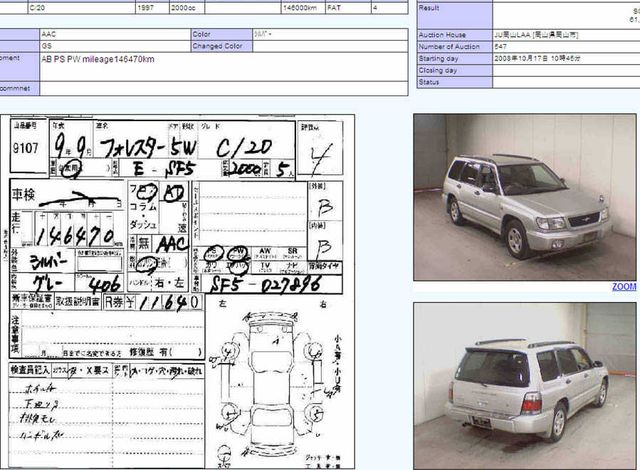Image resolution: width=640 pixels, height=470 pixels.
Task: Open the front view Forester photo
Action: click(525, 197)
